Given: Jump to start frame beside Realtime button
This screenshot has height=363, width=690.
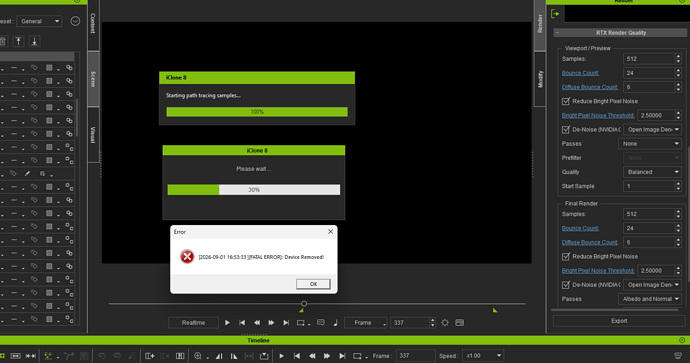Looking at the screenshot, I should 242,323.
